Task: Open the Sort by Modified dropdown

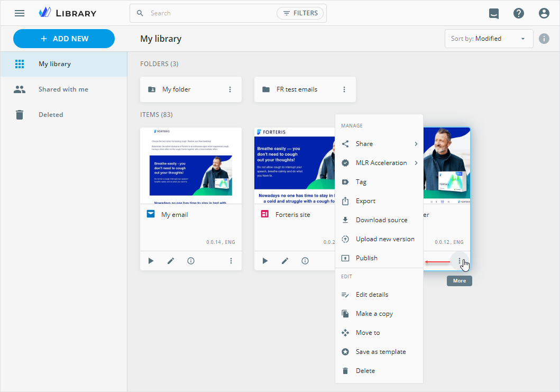Action: pos(489,39)
